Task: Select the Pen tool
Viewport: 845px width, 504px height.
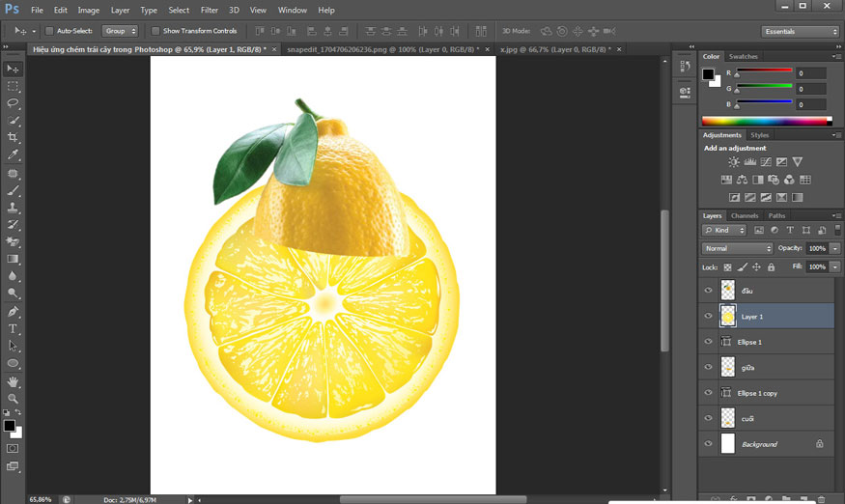Action: point(13,312)
